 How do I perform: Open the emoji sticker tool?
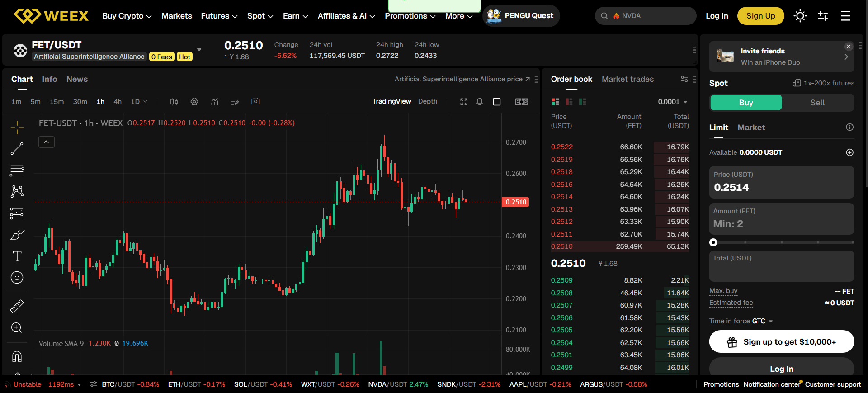point(17,278)
